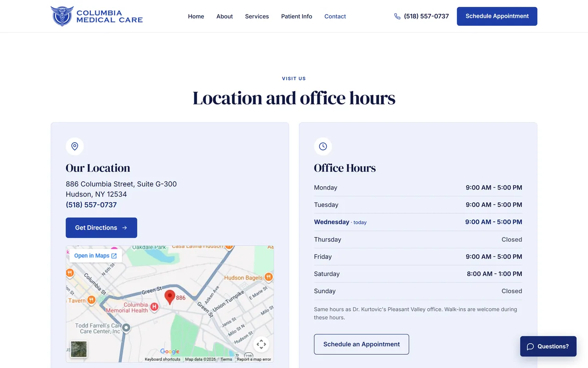Click Thursday's Closed status
The image size is (588, 368).
512,240
